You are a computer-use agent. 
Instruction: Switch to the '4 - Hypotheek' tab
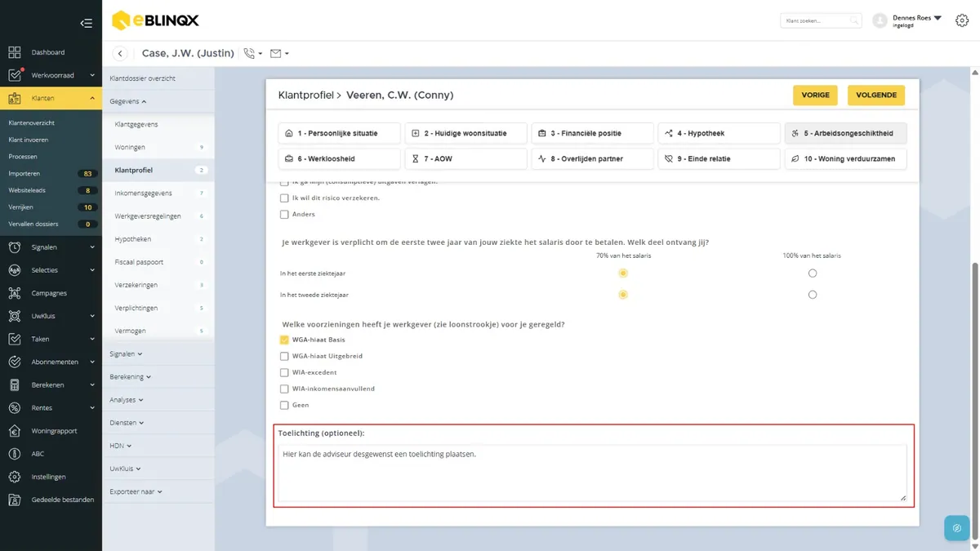[x=719, y=133]
